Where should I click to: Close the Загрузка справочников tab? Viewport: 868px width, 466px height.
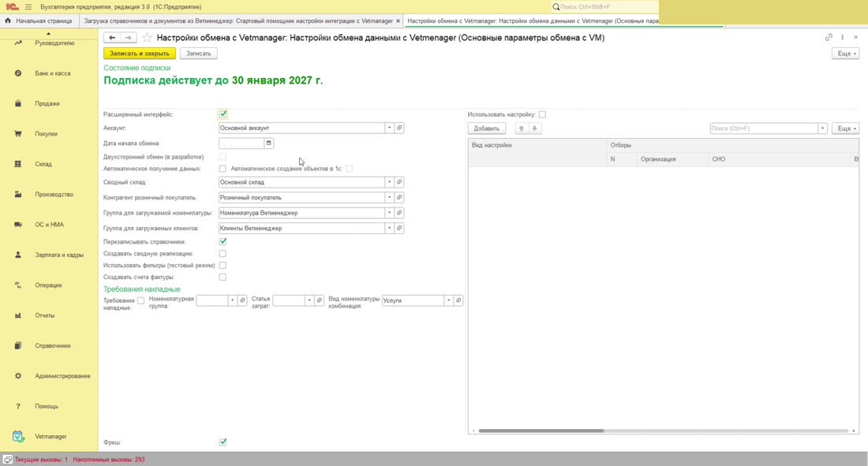click(398, 21)
